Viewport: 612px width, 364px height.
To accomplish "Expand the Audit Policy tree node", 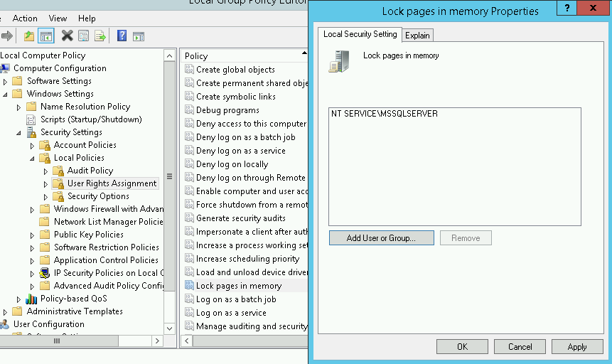I will 46,171.
